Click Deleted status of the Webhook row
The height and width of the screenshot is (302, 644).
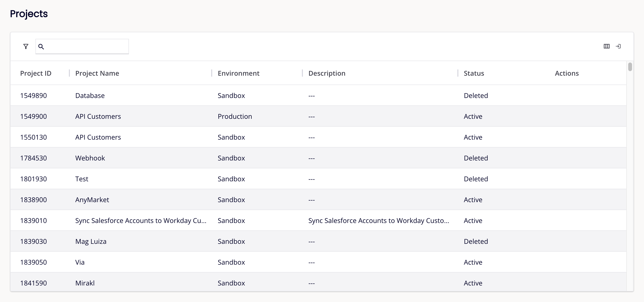476,158
